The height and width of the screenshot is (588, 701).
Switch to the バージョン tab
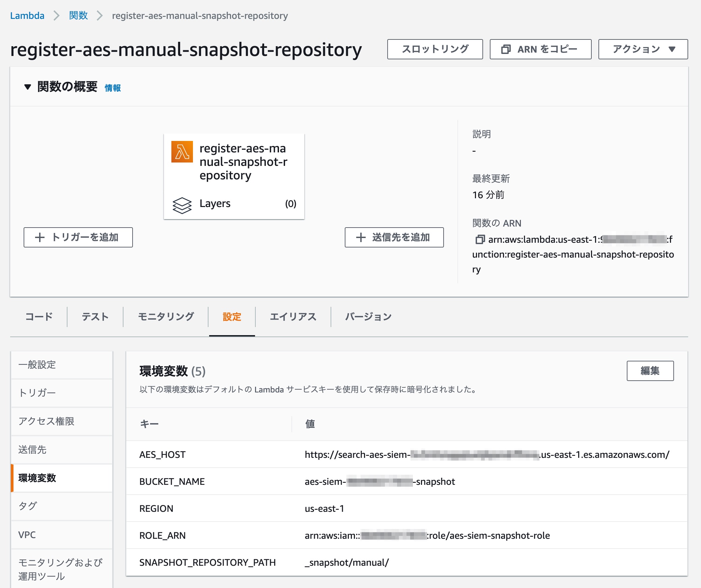[x=368, y=317]
